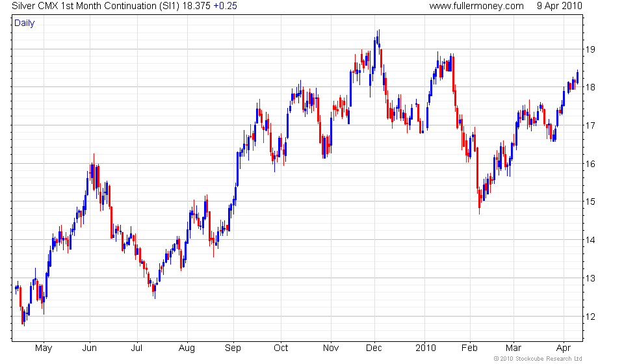637x364 pixels.
Task: Open the www.fullermoney.com link text
Action: click(x=476, y=6)
